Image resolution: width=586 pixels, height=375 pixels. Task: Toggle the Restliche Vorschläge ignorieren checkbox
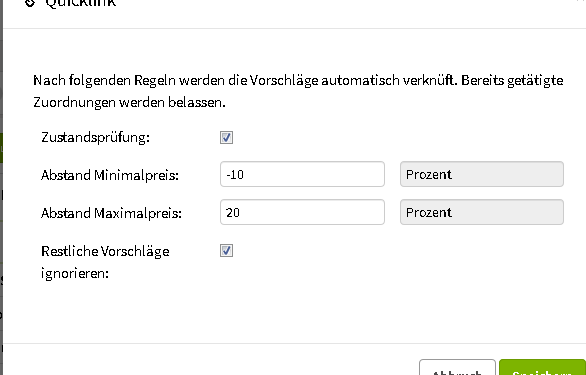pos(226,250)
